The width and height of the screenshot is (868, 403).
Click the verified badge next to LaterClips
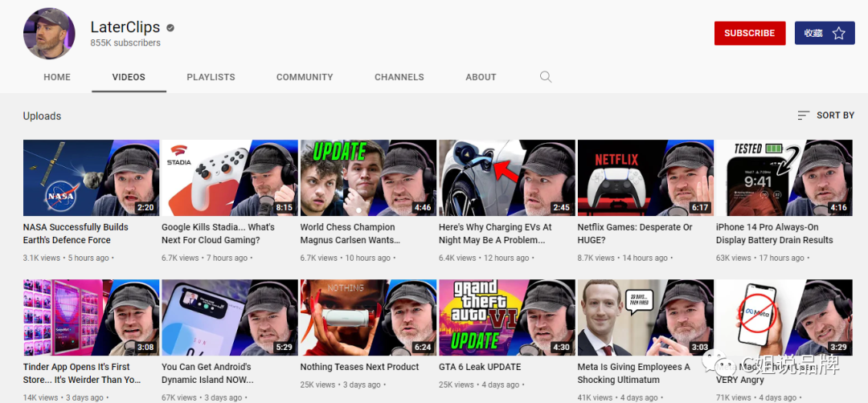[x=170, y=27]
